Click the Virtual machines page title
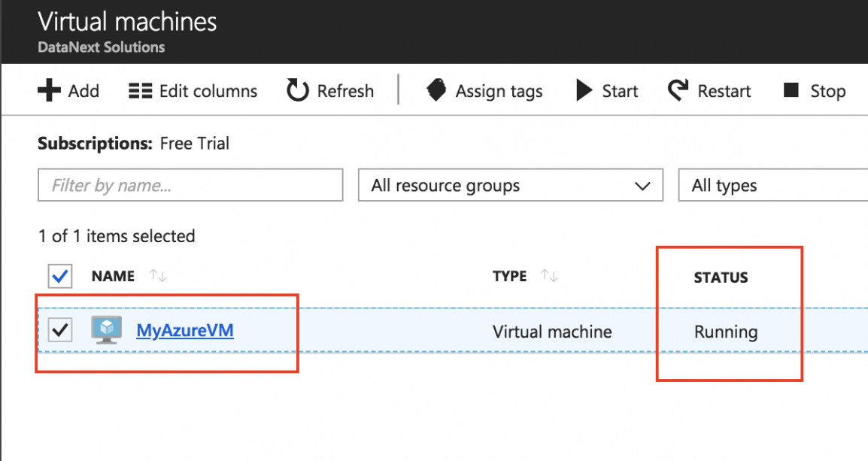 (x=128, y=22)
